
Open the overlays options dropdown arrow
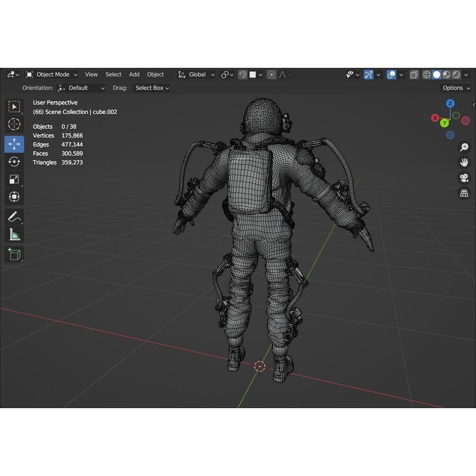point(401,74)
